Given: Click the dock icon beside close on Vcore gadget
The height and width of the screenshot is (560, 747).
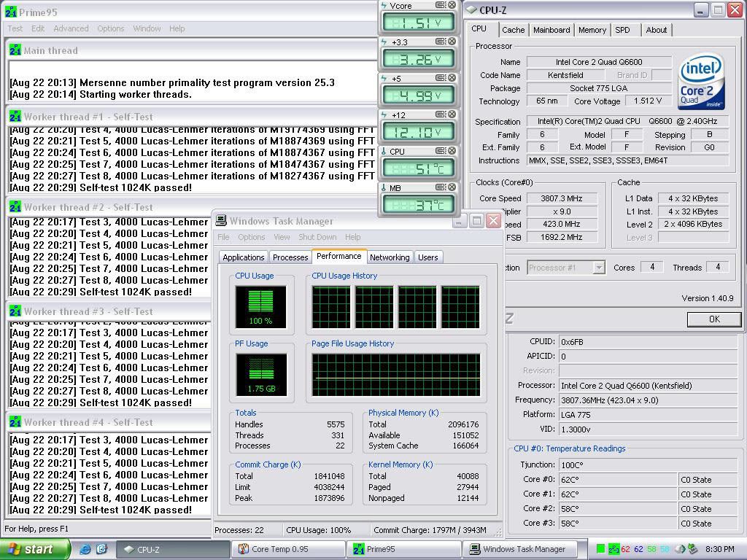Looking at the screenshot, I should pos(441,5).
